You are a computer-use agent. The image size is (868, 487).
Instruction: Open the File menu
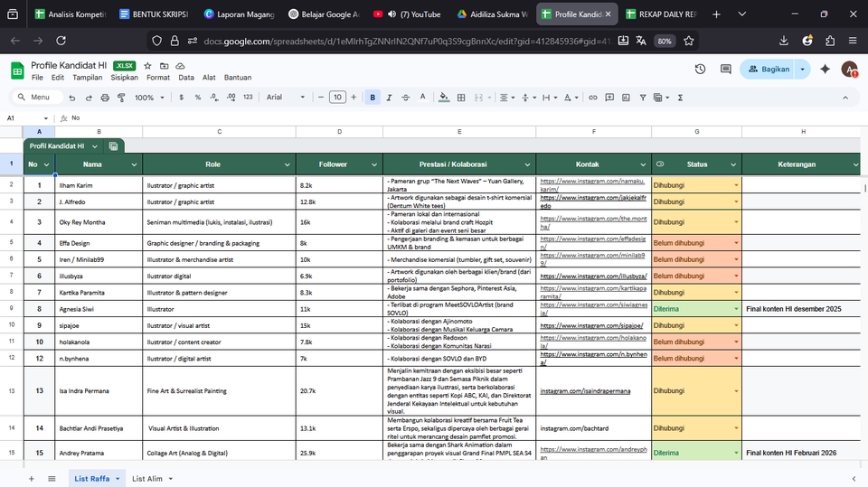[x=37, y=78]
